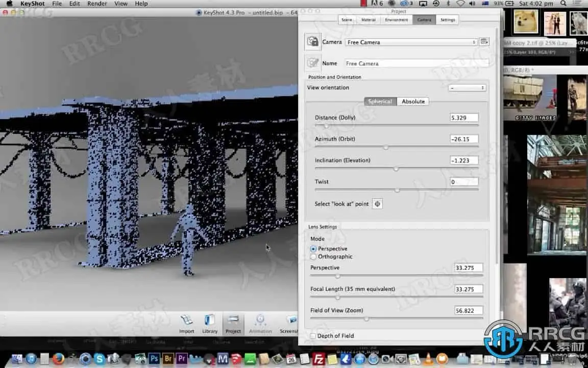Image resolution: width=588 pixels, height=368 pixels.
Task: Open the Render menu
Action: click(x=97, y=4)
